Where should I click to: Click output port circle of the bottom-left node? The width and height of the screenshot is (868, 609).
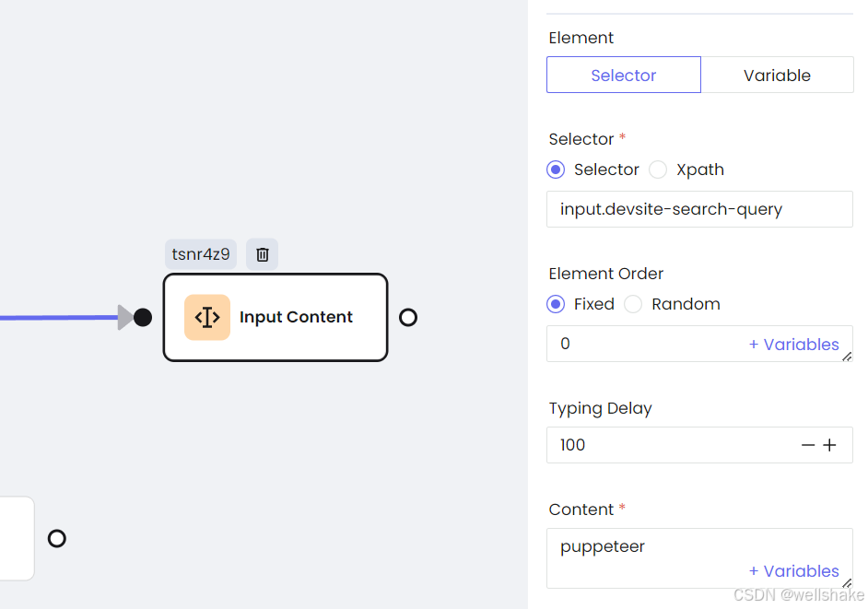coord(56,538)
